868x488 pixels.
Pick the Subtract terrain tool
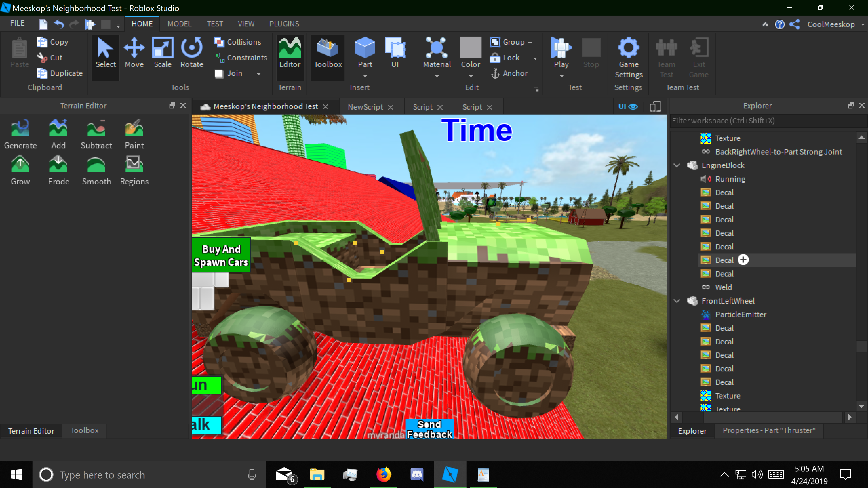(x=96, y=134)
